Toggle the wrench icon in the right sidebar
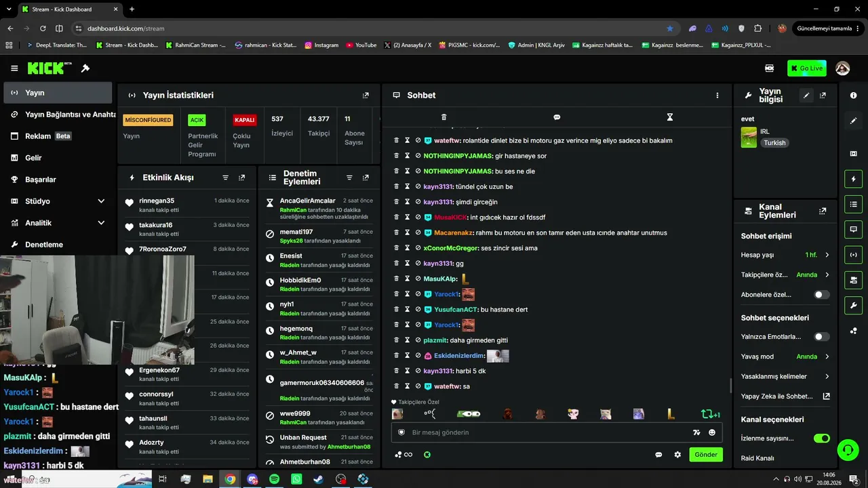 853,305
